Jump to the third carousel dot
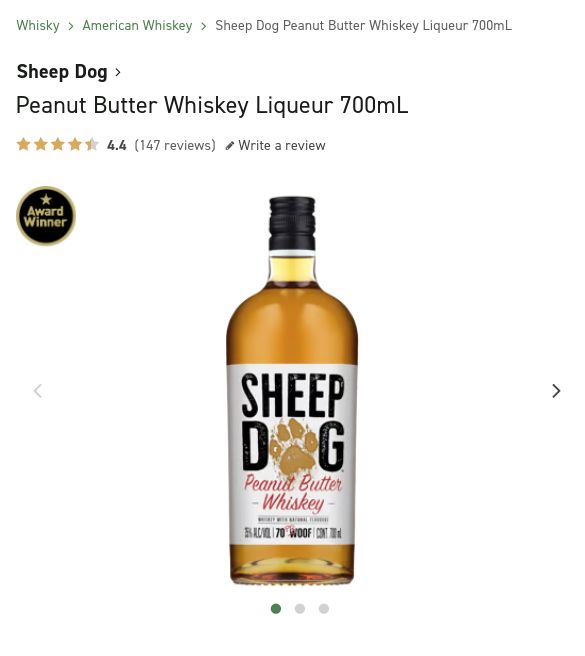This screenshot has height=656, width=585. 323,609
